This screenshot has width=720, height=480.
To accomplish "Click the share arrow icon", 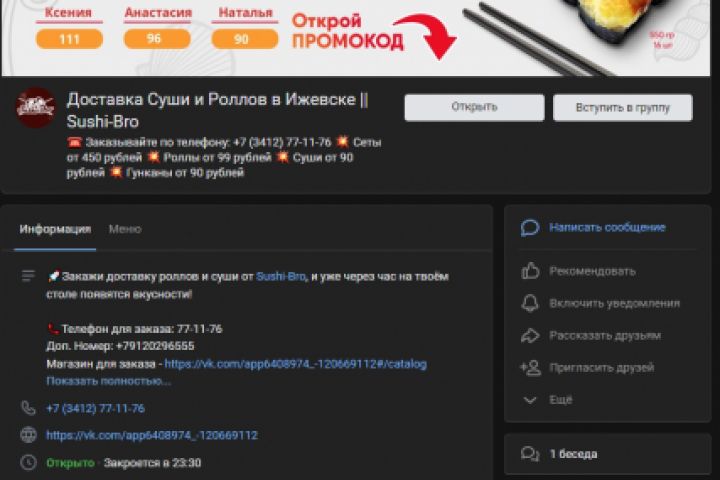I will point(530,336).
